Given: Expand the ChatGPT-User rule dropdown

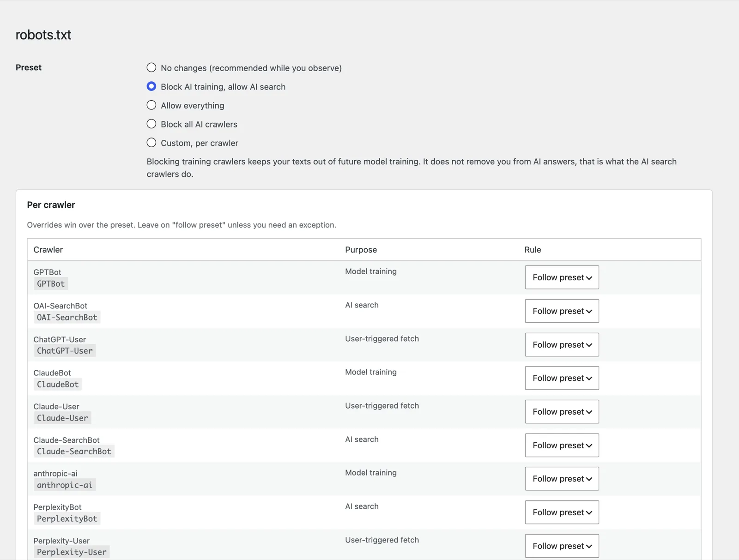Looking at the screenshot, I should [x=562, y=345].
